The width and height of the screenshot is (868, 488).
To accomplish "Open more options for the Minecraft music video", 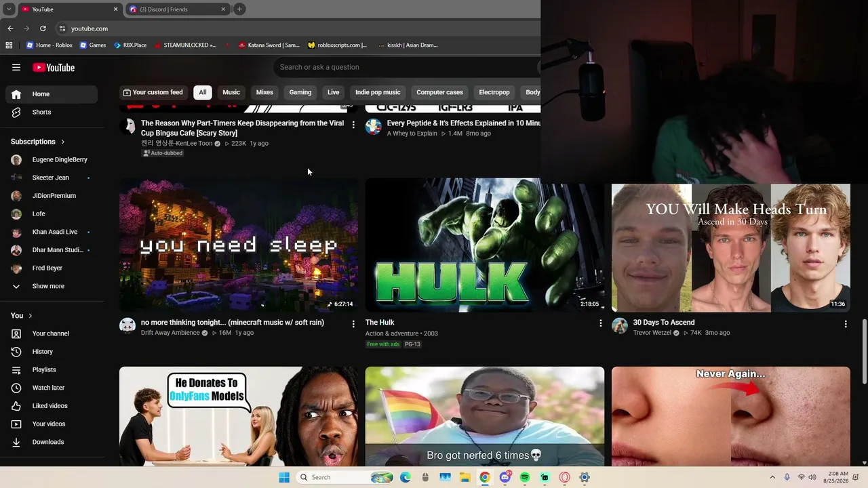I will (x=353, y=324).
